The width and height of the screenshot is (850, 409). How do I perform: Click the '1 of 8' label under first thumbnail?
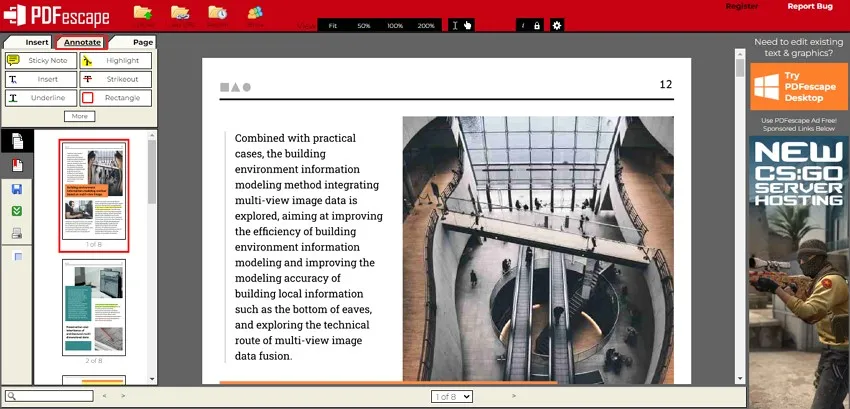click(93, 245)
